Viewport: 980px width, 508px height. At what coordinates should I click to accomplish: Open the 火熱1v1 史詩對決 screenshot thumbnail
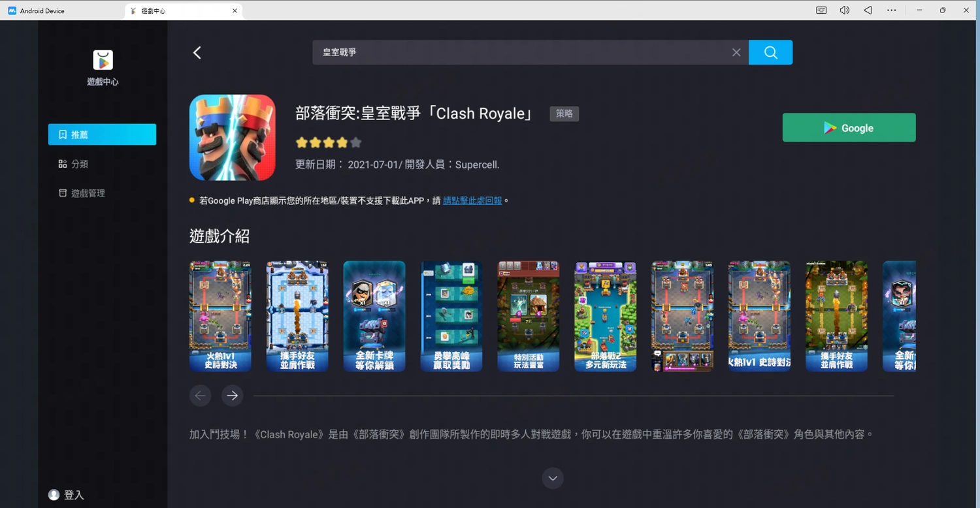point(220,316)
